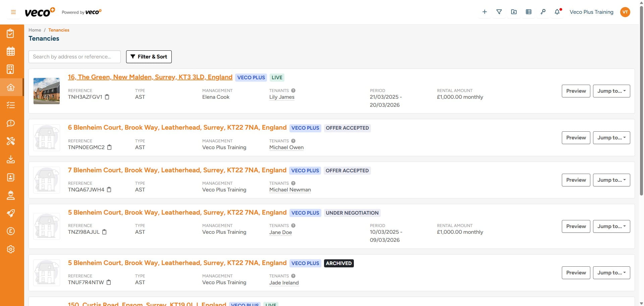Screen dimensions: 644x306
Task: Open Jump to dropdown for archived tenancy
Action: tap(611, 273)
